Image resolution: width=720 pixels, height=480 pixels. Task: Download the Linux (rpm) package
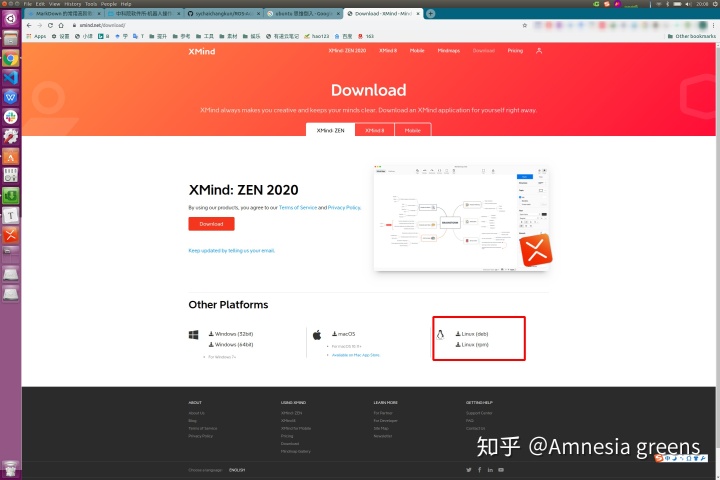[472, 344]
